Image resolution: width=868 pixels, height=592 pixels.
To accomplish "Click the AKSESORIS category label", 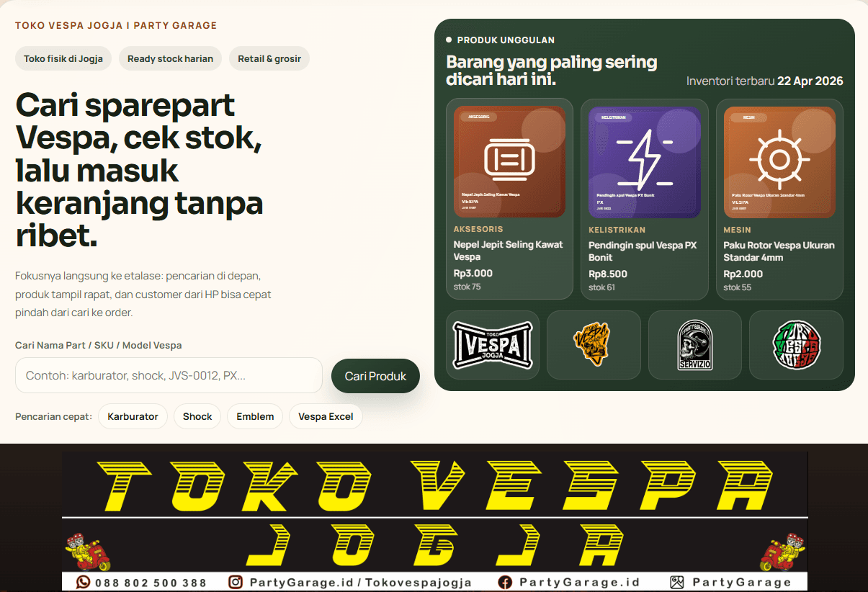I will point(478,229).
